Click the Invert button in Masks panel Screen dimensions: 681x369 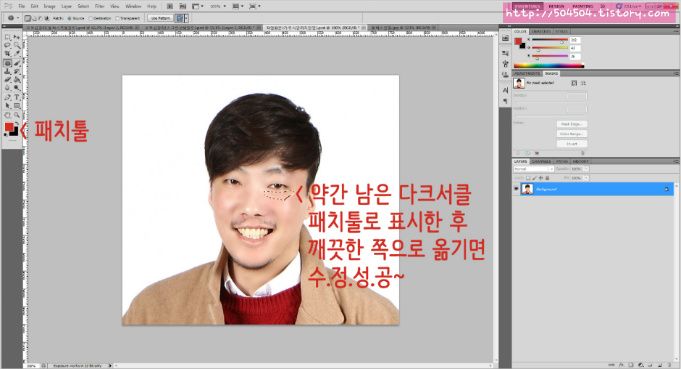572,144
